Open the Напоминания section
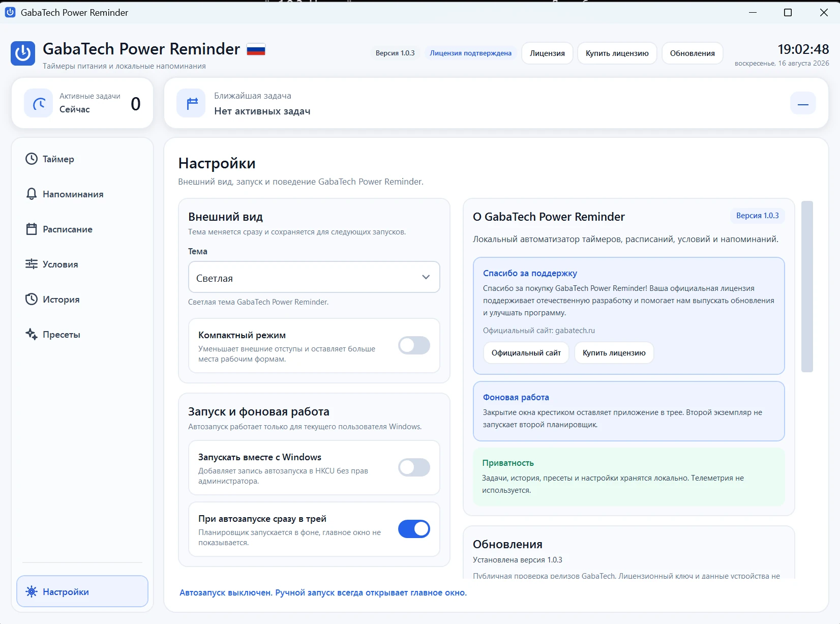Image resolution: width=840 pixels, height=624 pixels. pyautogui.click(x=82, y=194)
